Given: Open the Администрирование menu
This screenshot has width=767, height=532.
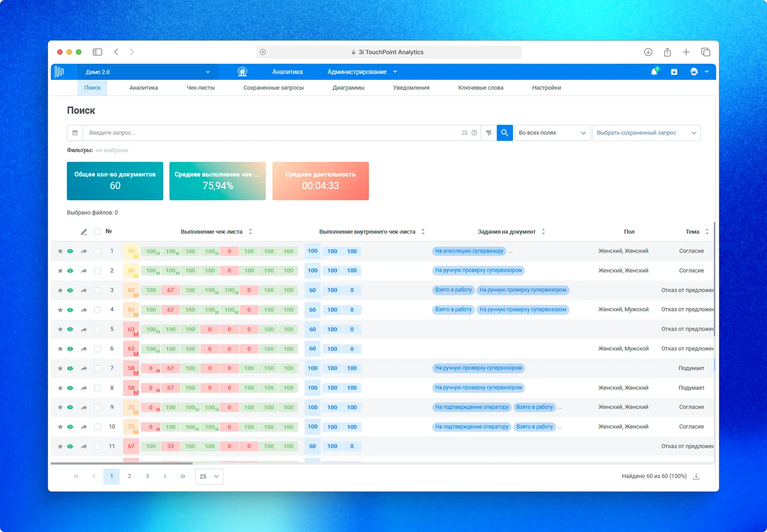Looking at the screenshot, I should (x=357, y=72).
